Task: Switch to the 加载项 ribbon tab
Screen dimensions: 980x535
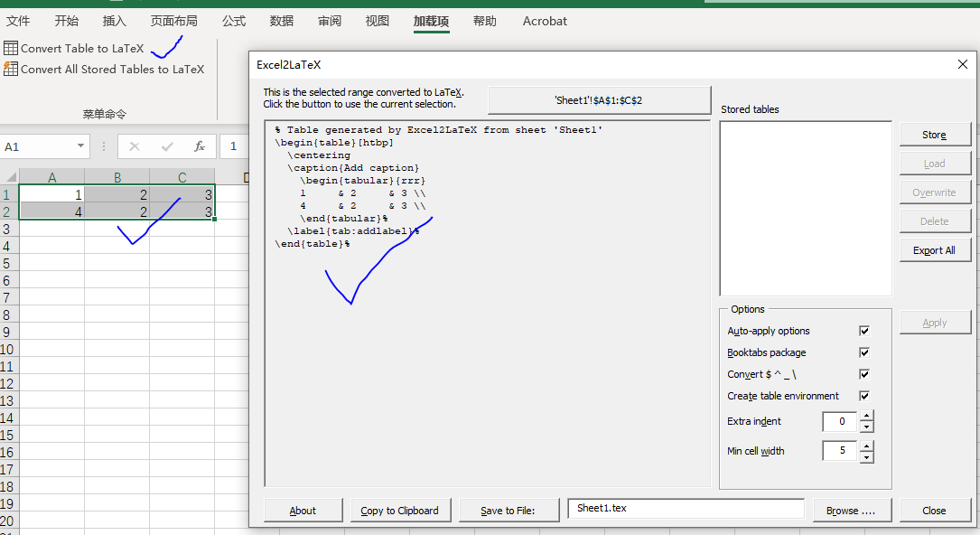Action: coord(431,21)
